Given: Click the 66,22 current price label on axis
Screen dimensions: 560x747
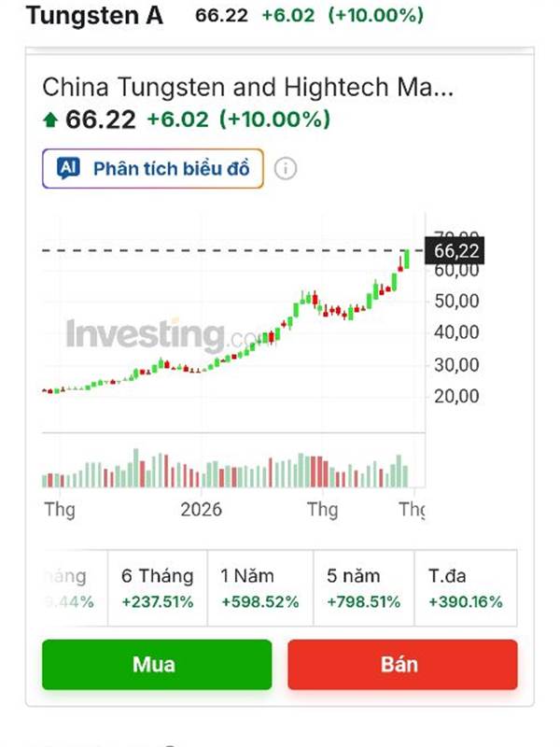Looking at the screenshot, I should click(x=456, y=250).
